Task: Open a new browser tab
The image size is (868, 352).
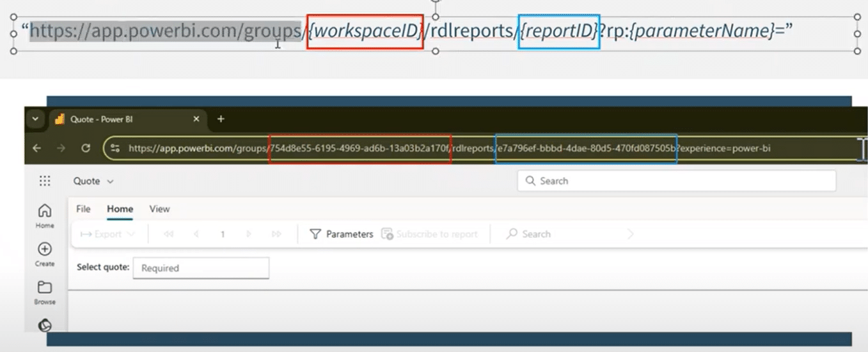Action: point(221,119)
